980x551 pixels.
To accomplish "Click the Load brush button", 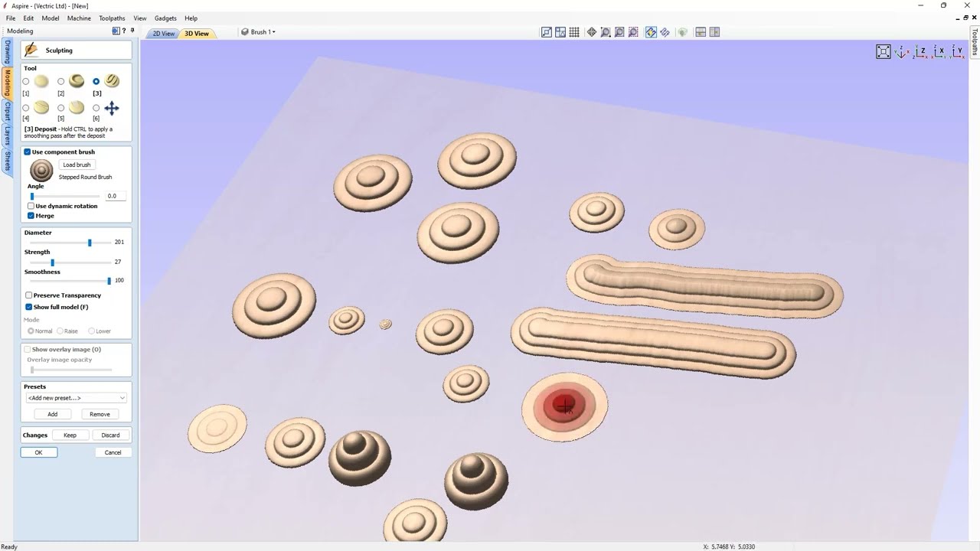I will coord(77,165).
